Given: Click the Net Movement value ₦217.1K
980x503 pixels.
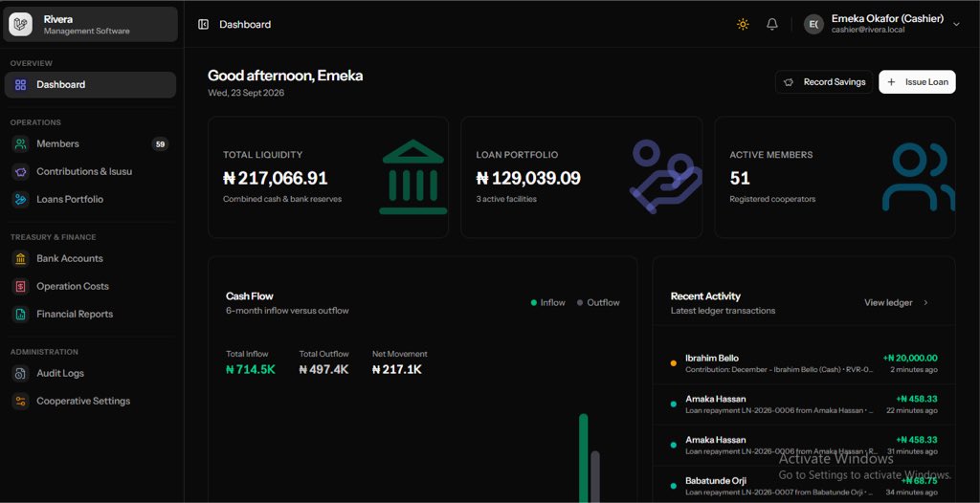Looking at the screenshot, I should 397,369.
